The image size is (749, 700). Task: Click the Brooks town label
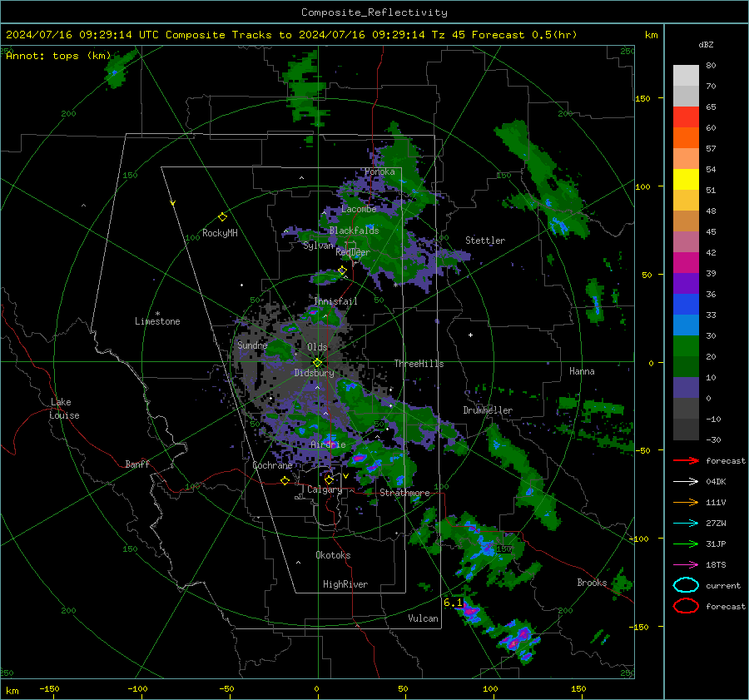592,583
